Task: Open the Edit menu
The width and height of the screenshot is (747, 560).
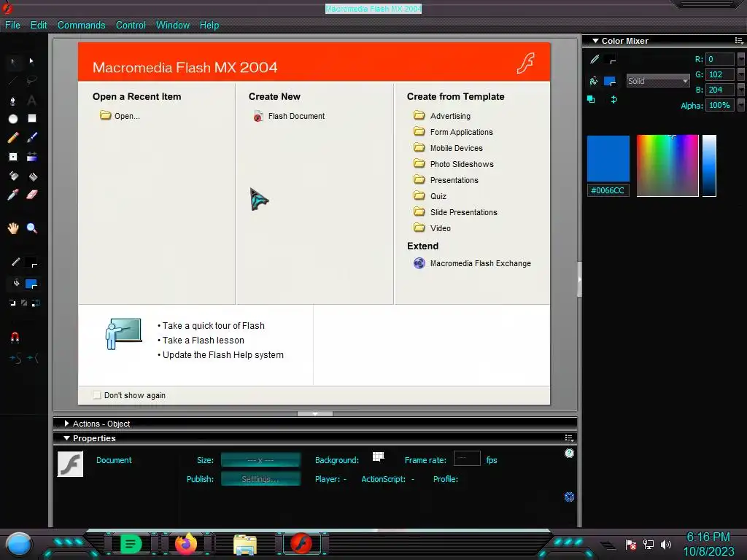Action: coord(39,26)
